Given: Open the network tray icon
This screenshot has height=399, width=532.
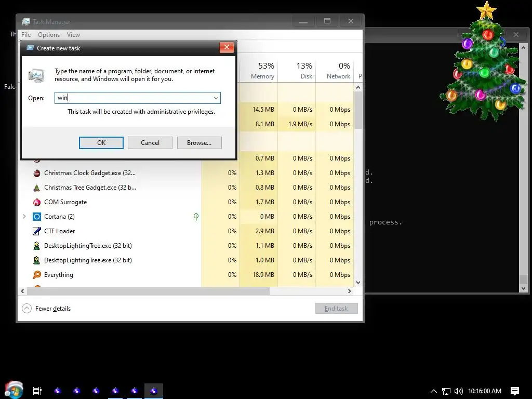Looking at the screenshot, I should coord(446,391).
